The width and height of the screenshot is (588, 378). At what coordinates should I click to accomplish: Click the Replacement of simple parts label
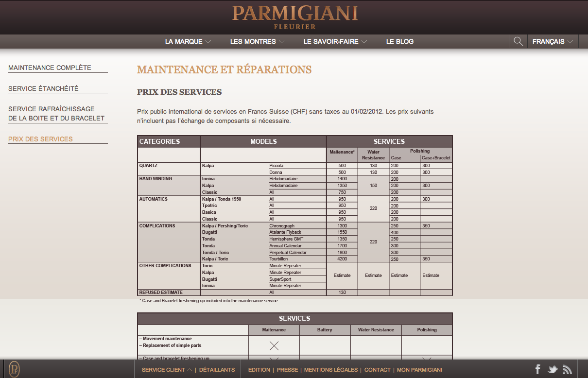coord(170,345)
